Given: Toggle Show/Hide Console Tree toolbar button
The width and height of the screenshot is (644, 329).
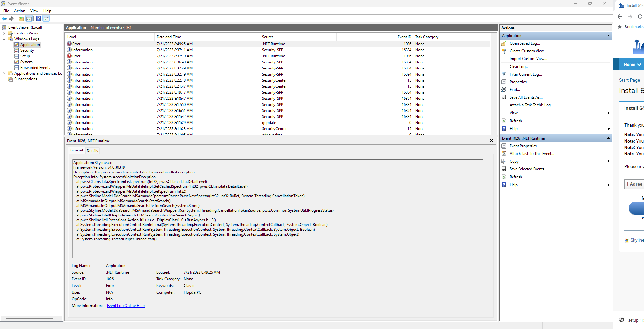Looking at the screenshot, I should (29, 19).
